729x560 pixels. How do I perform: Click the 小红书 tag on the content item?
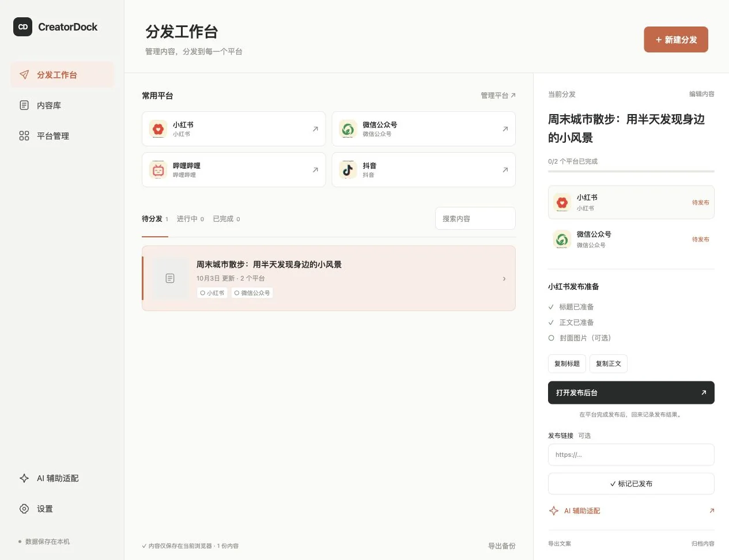point(212,293)
